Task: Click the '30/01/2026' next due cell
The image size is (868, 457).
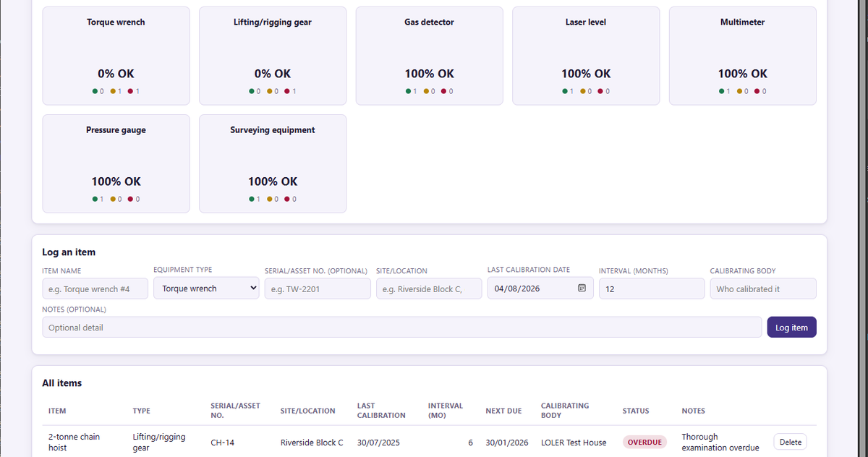Action: click(x=507, y=443)
